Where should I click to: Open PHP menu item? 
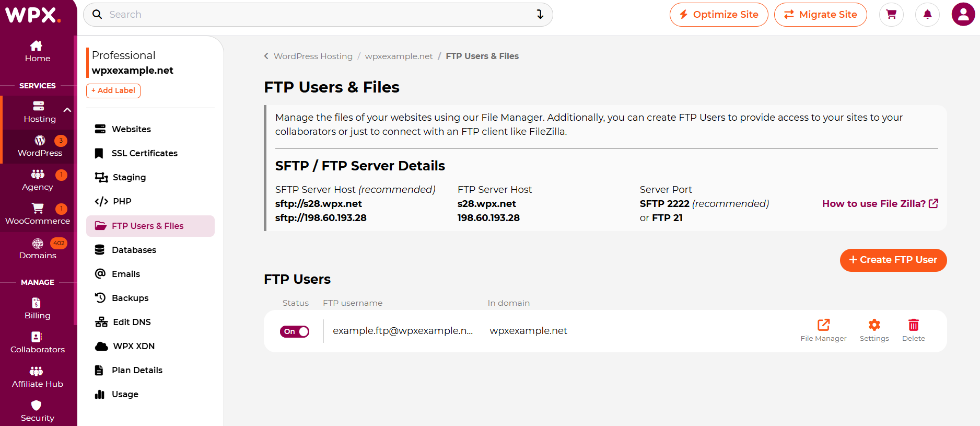pyautogui.click(x=150, y=201)
